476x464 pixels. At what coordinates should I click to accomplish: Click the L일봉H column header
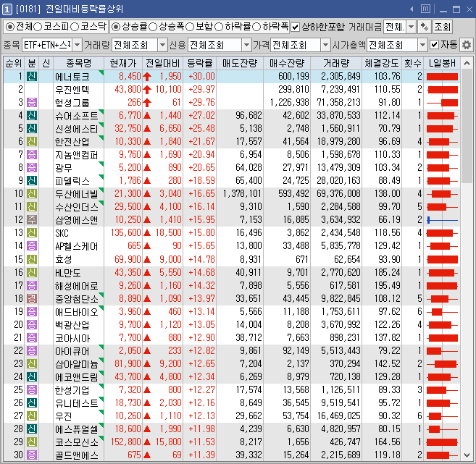[x=442, y=63]
